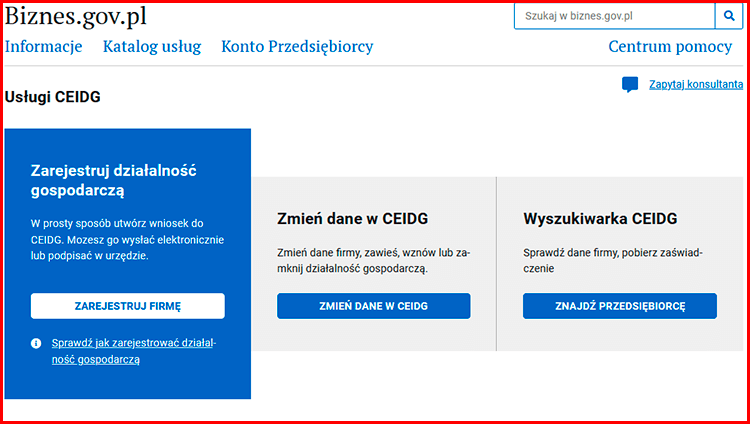Image resolution: width=750 pixels, height=424 pixels.
Task: Click the info circle icon in blue panel
Action: click(37, 343)
